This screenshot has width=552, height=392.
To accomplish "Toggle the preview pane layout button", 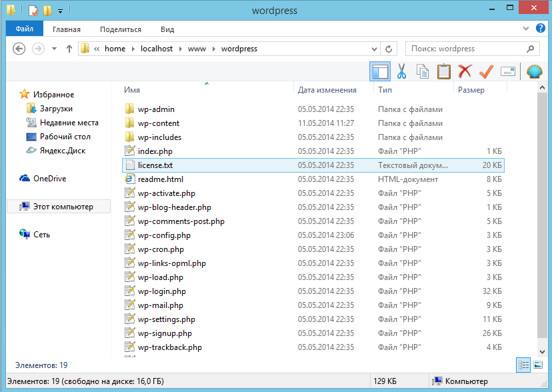I will [x=380, y=71].
